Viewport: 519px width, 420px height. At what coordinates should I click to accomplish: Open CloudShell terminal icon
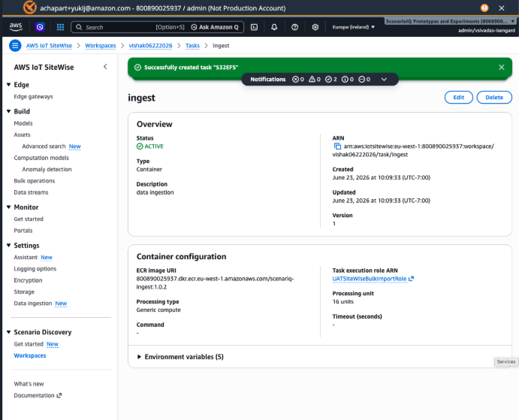254,27
